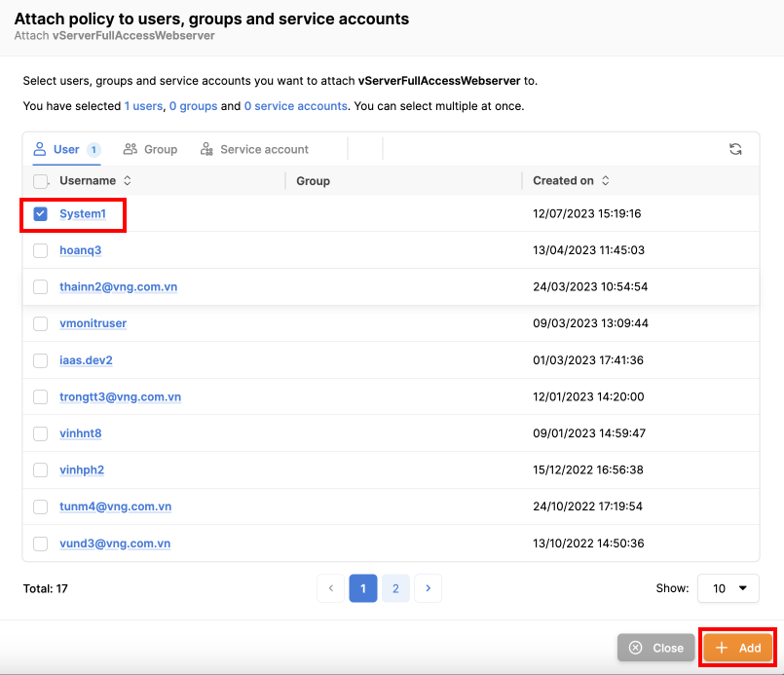Open the User tab
This screenshot has width=784, height=675.
[66, 149]
